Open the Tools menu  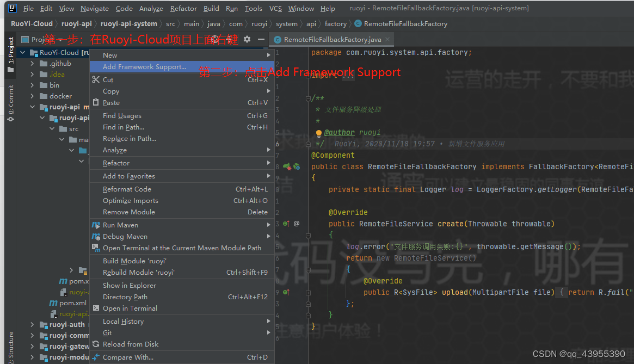pos(254,9)
